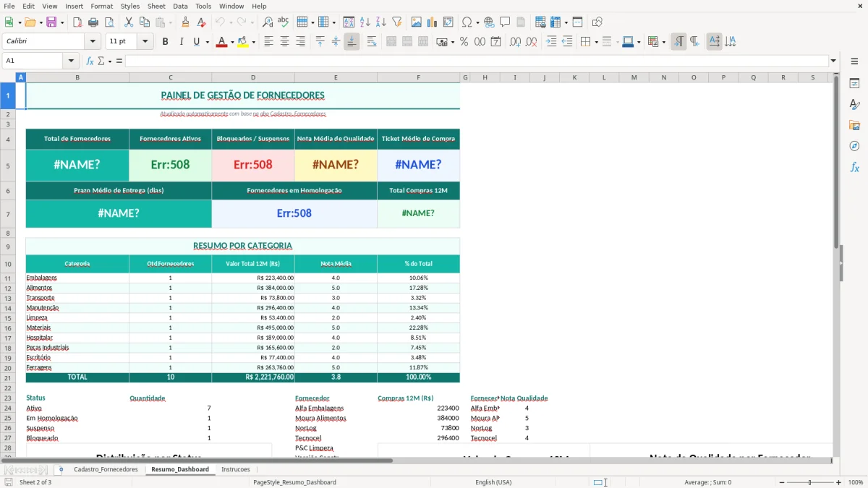Click in the formula input line
Viewport: 868px width, 488px height.
pos(477,61)
